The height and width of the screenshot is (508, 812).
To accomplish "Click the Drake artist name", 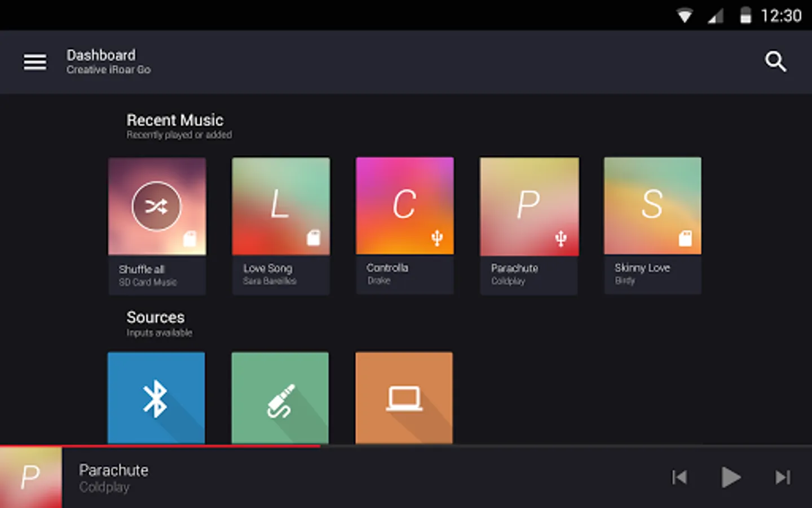I will coord(379,280).
